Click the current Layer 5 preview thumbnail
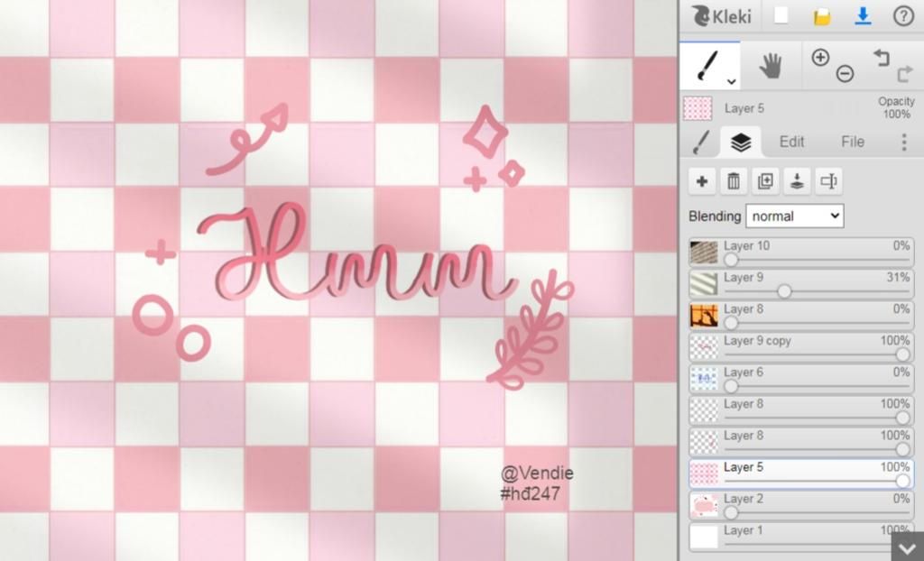 point(698,108)
